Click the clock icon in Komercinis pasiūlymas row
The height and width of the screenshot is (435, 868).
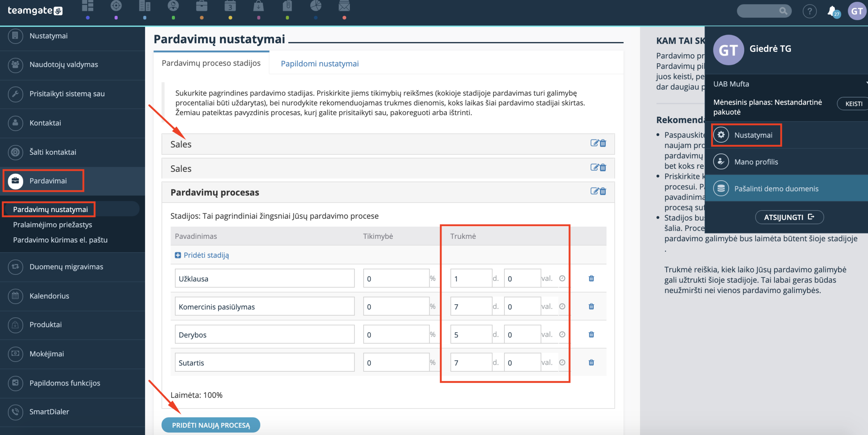562,306
